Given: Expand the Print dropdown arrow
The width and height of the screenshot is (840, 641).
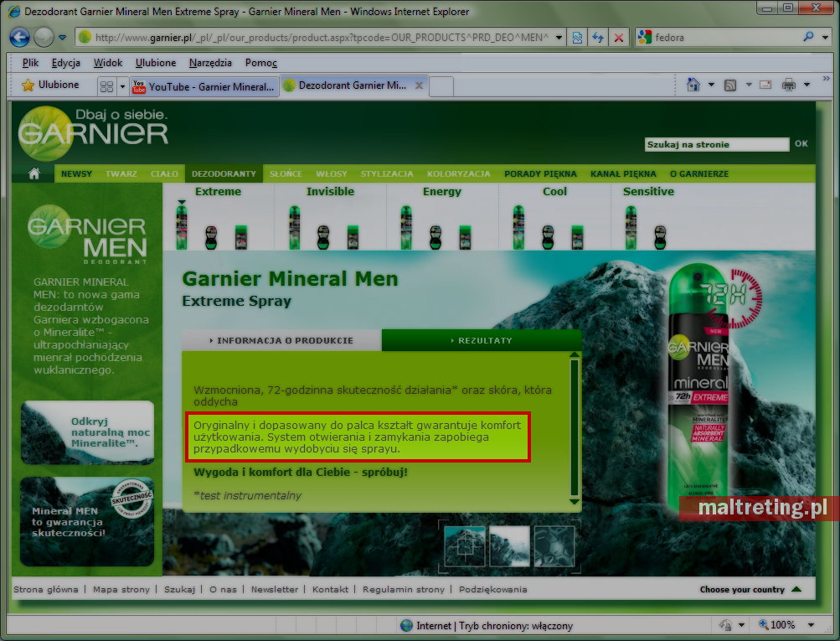Looking at the screenshot, I should pyautogui.click(x=807, y=85).
